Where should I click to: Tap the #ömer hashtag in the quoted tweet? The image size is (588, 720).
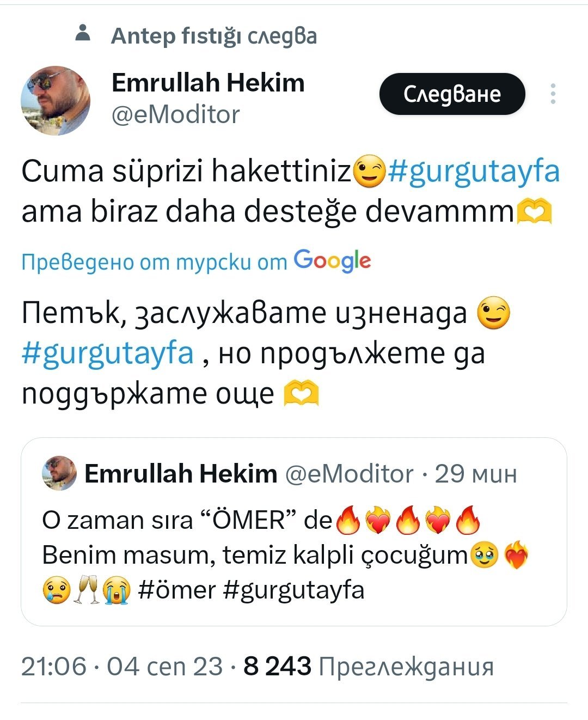177,590
